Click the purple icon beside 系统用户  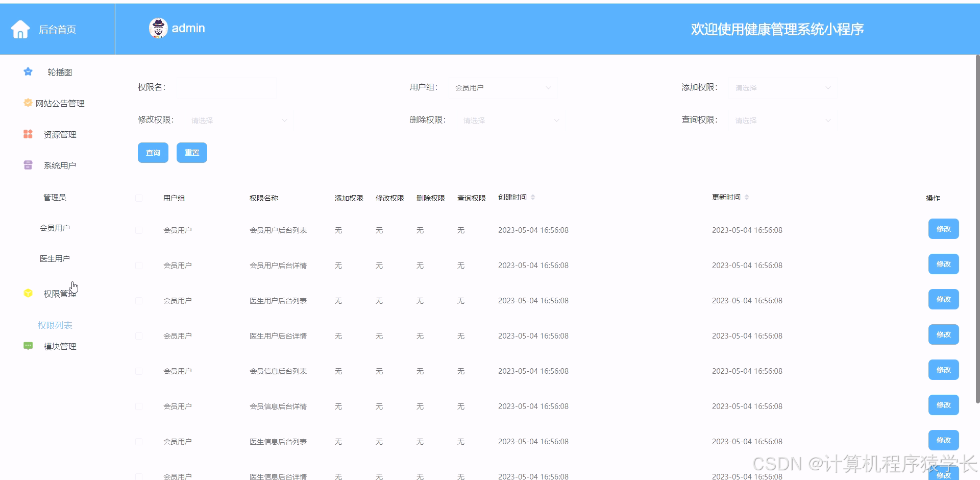[28, 165]
